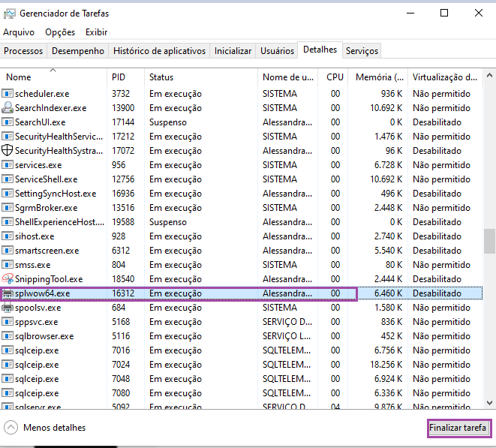Viewport: 496px width, 448px height.
Task: Switch to the Inicializar tab
Action: [x=233, y=51]
